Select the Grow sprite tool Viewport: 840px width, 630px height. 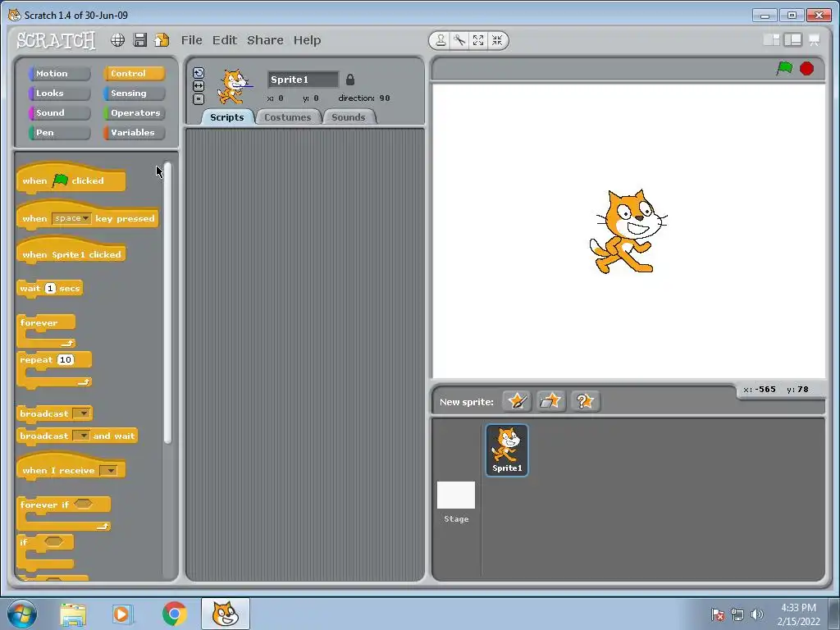click(478, 40)
